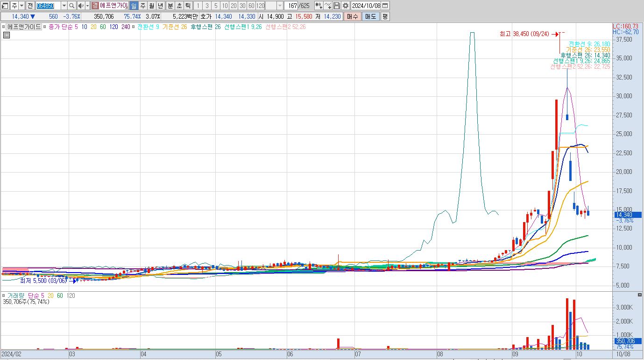The width and height of the screenshot is (644, 360).
Task: Open chart settings gear icon
Action: 346,6
